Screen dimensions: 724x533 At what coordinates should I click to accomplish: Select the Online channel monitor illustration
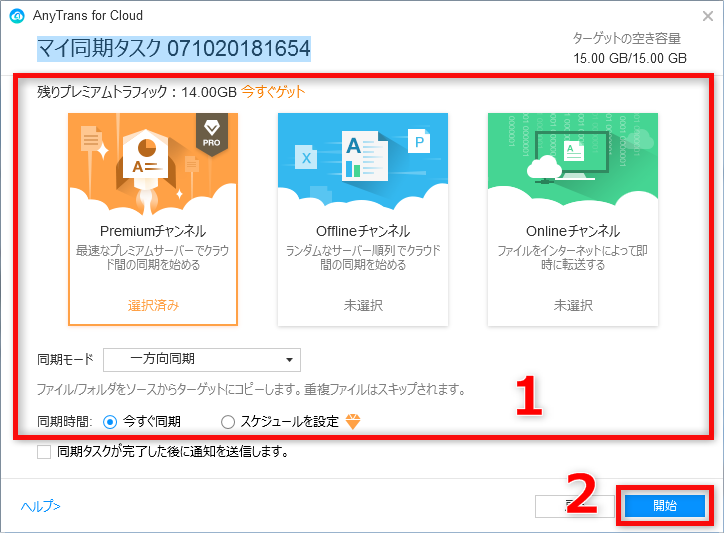coord(573,157)
